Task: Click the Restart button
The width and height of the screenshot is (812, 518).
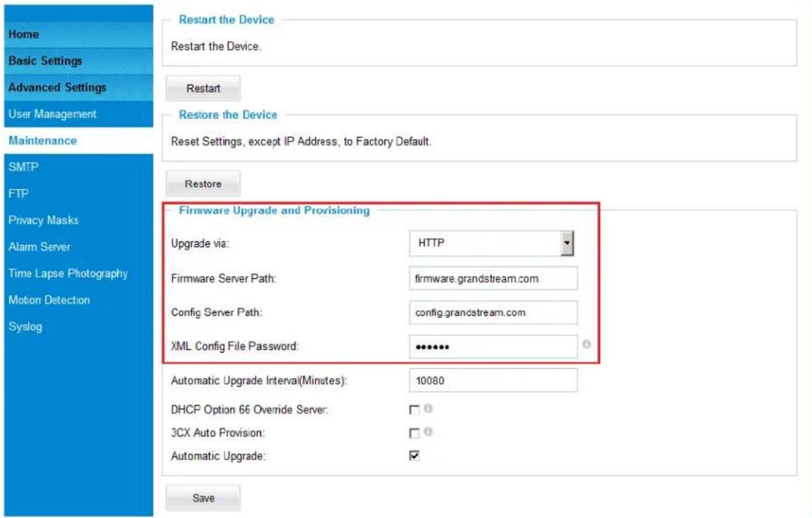Action: (203, 88)
